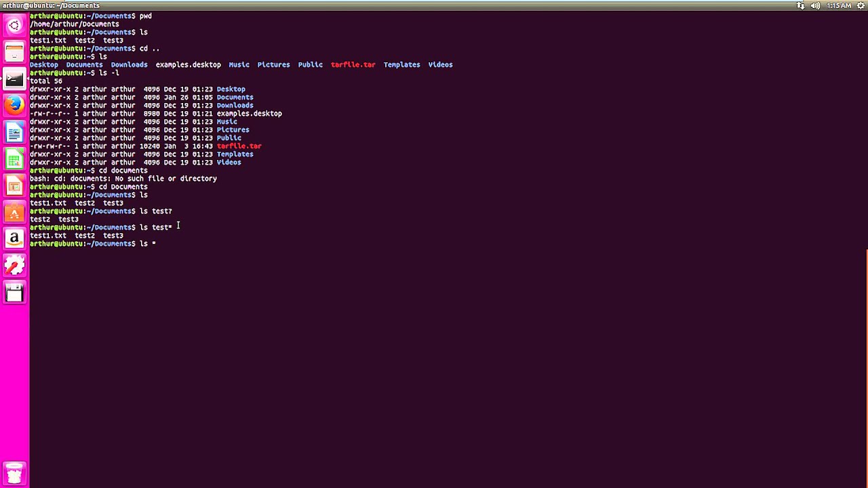Open the sound volume indicator
Screen dimensions: 868x488
point(815,5)
